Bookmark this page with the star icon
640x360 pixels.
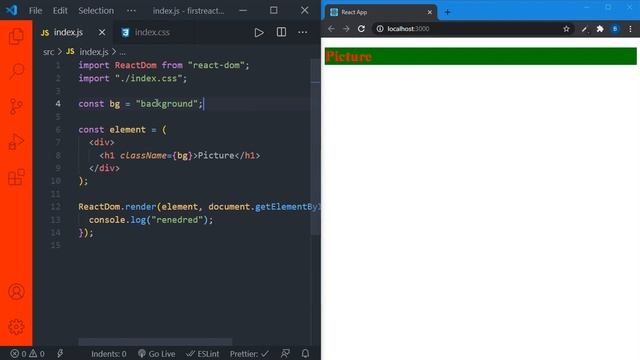click(x=566, y=29)
